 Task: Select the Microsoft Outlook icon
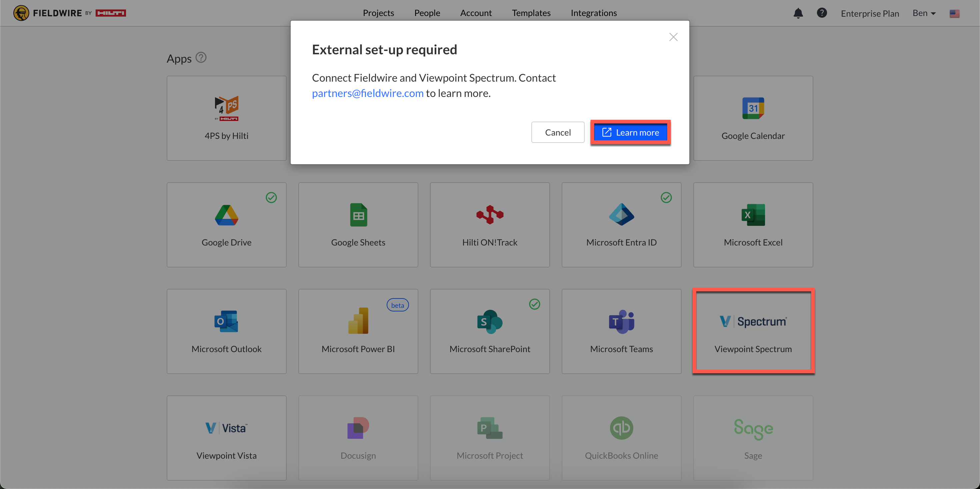[226, 321]
